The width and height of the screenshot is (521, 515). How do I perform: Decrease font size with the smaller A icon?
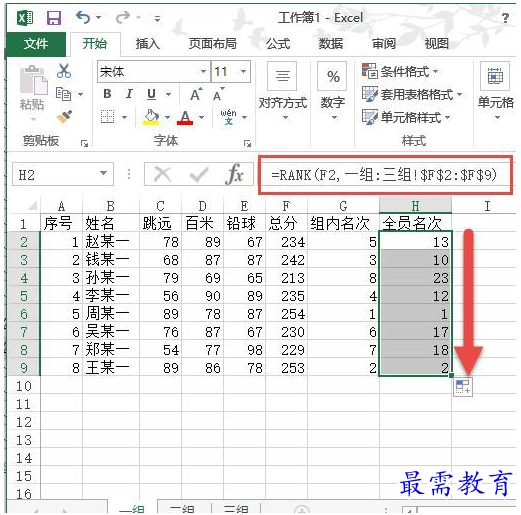pyautogui.click(x=218, y=94)
